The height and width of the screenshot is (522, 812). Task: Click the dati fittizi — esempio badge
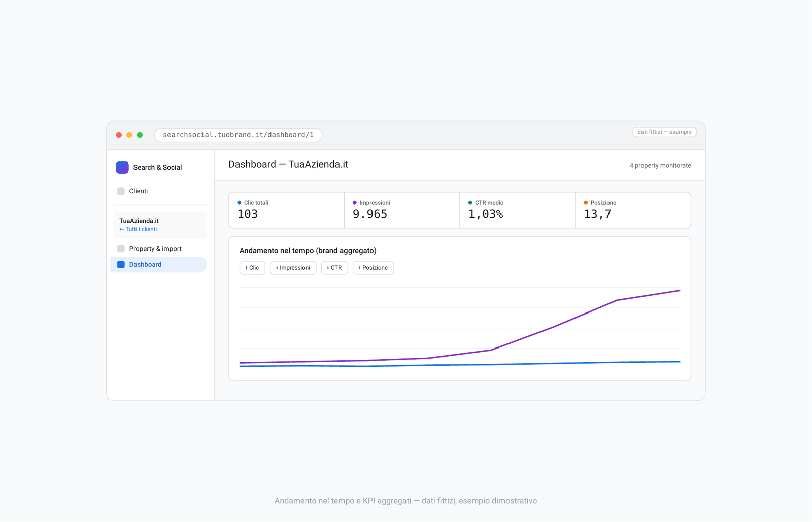664,132
